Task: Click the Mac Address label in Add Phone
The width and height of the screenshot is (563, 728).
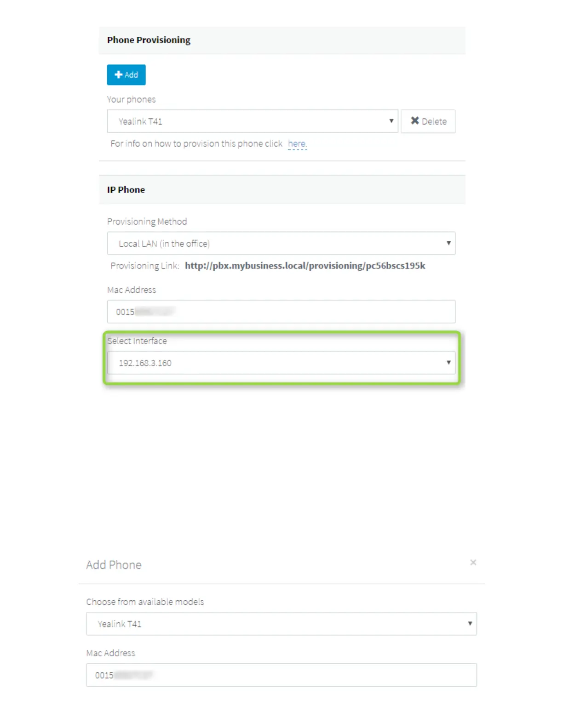Action: point(110,653)
